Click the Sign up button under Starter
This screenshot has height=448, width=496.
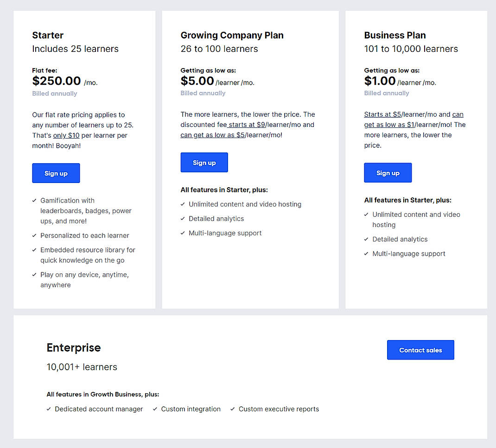[56, 173]
